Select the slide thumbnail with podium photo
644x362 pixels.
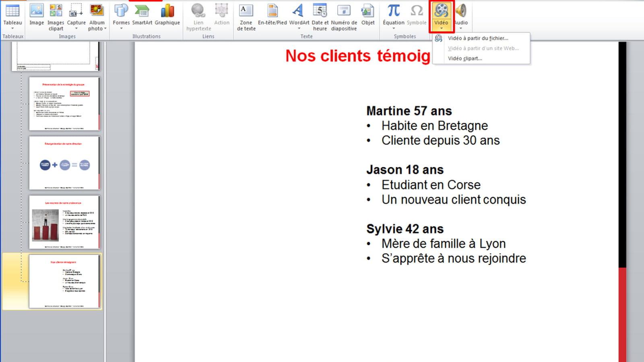coord(64,222)
